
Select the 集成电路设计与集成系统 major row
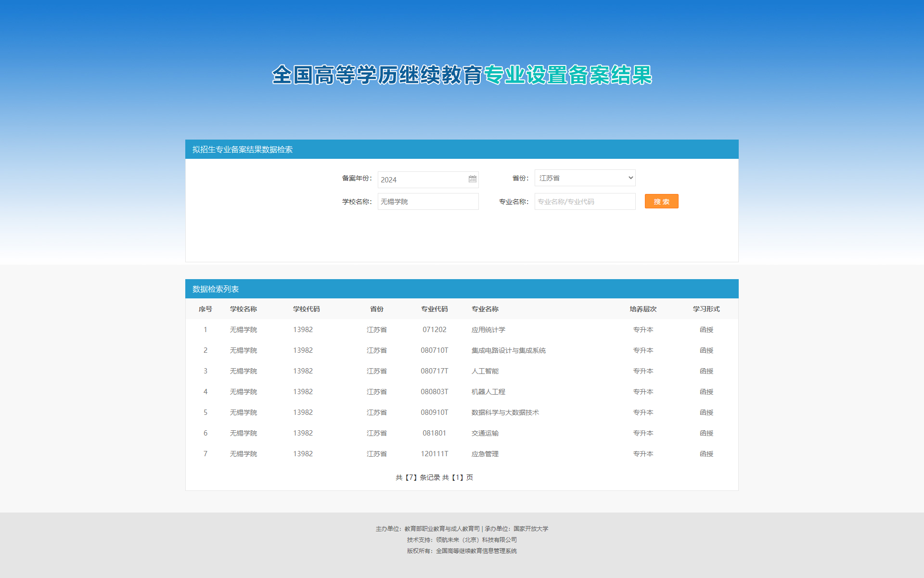(x=508, y=350)
